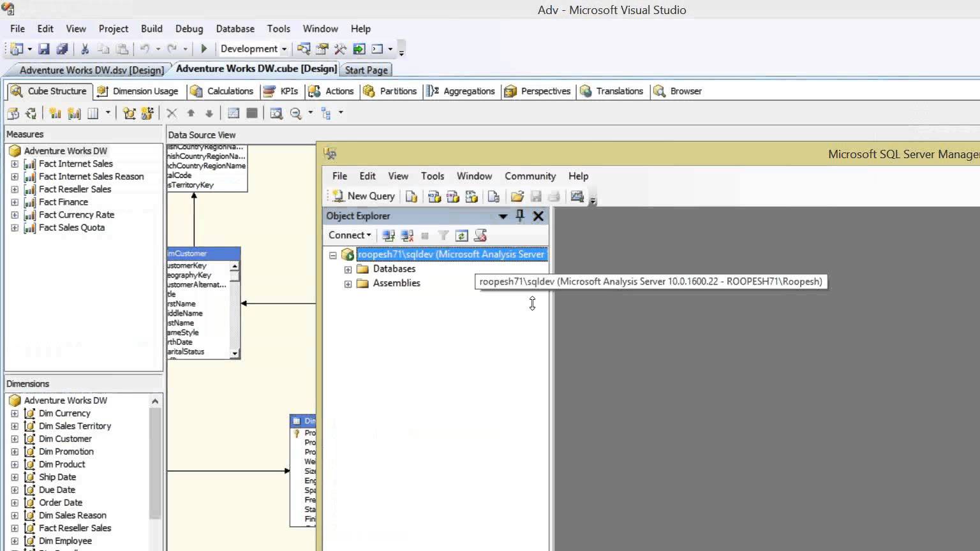Click the scroll-down arrow of DimCustomer table
This screenshot has height=551, width=980.
[235, 353]
